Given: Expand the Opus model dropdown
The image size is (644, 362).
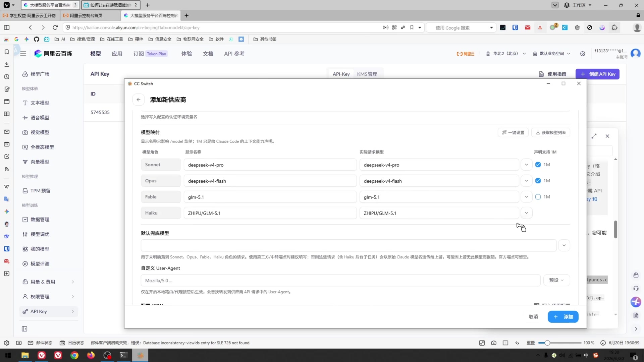Looking at the screenshot, I should tap(527, 181).
